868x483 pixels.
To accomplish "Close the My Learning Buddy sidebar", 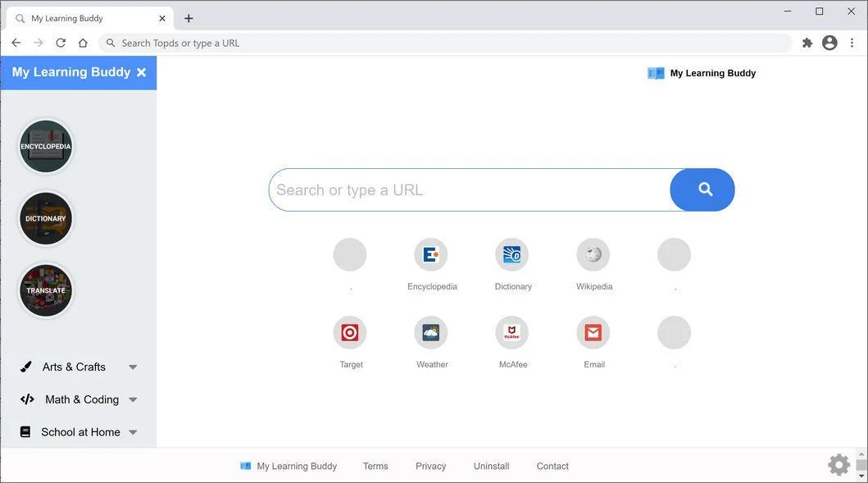I will pyautogui.click(x=141, y=72).
